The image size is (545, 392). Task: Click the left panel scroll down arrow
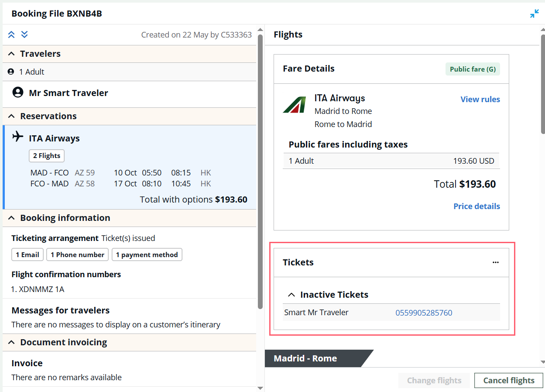[x=260, y=388]
